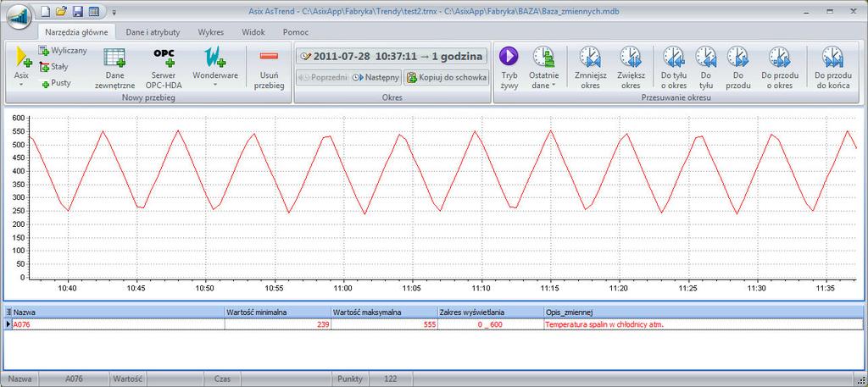868x387 pixels.
Task: Open the Dane i atrybuty tab
Action: (x=153, y=32)
